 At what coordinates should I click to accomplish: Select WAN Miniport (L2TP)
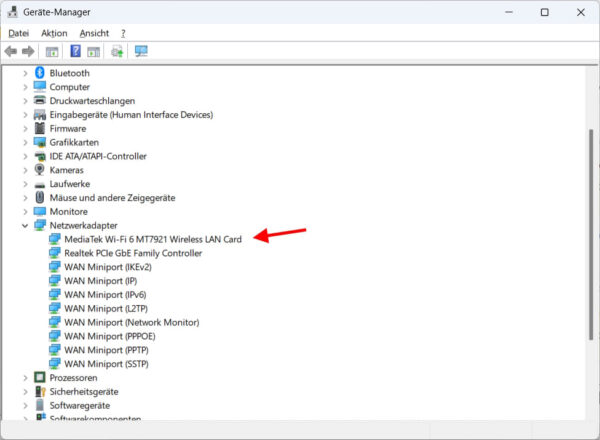(x=106, y=308)
